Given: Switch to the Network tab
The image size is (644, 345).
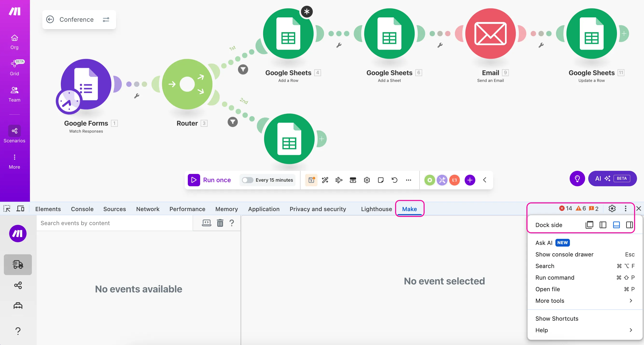Looking at the screenshot, I should [x=147, y=209].
